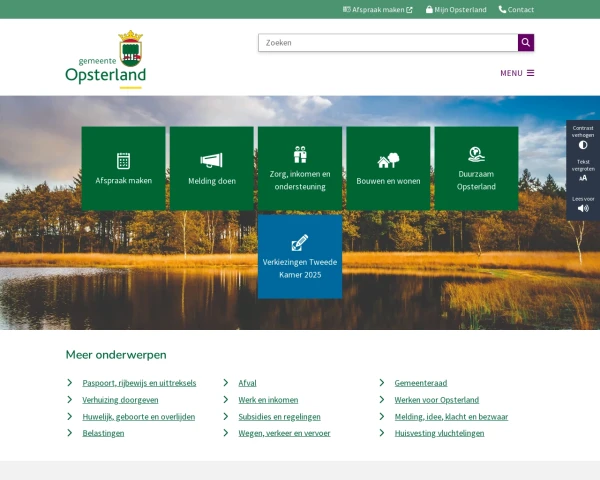Open the MENU hamburger button
Image resolution: width=600 pixels, height=480 pixels.
coord(517,73)
